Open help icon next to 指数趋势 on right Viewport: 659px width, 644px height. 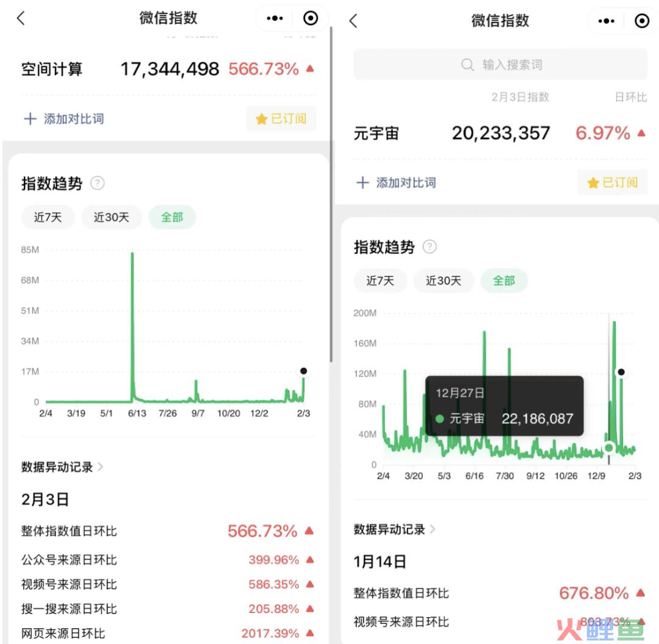click(x=430, y=246)
